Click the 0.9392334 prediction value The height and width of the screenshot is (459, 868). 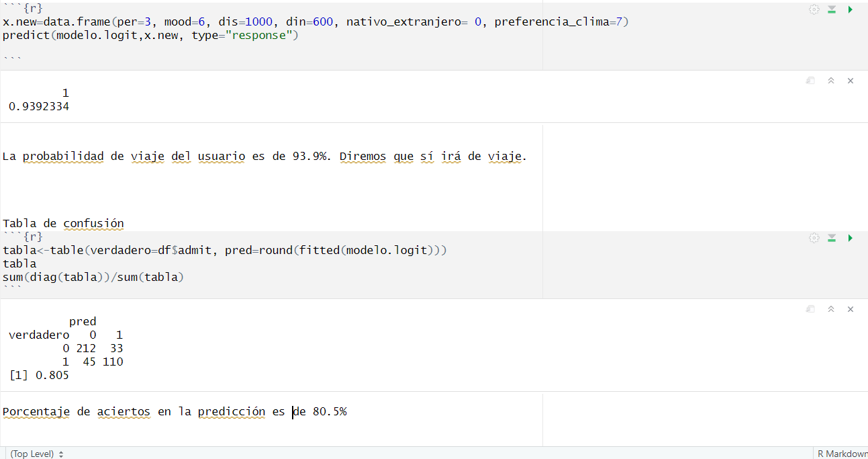(x=39, y=106)
